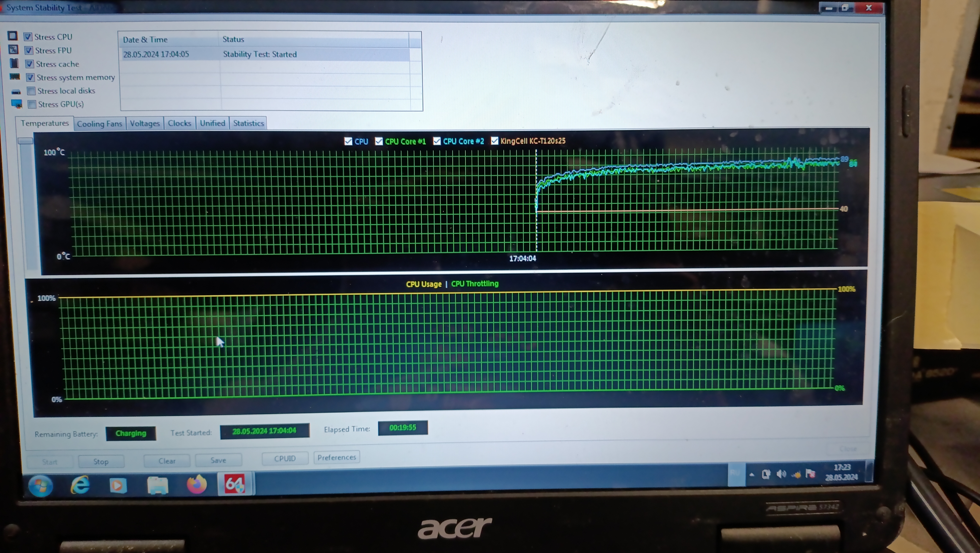This screenshot has height=553, width=980.
Task: Toggle CPU Core #2 graph checkbox
Action: point(437,141)
